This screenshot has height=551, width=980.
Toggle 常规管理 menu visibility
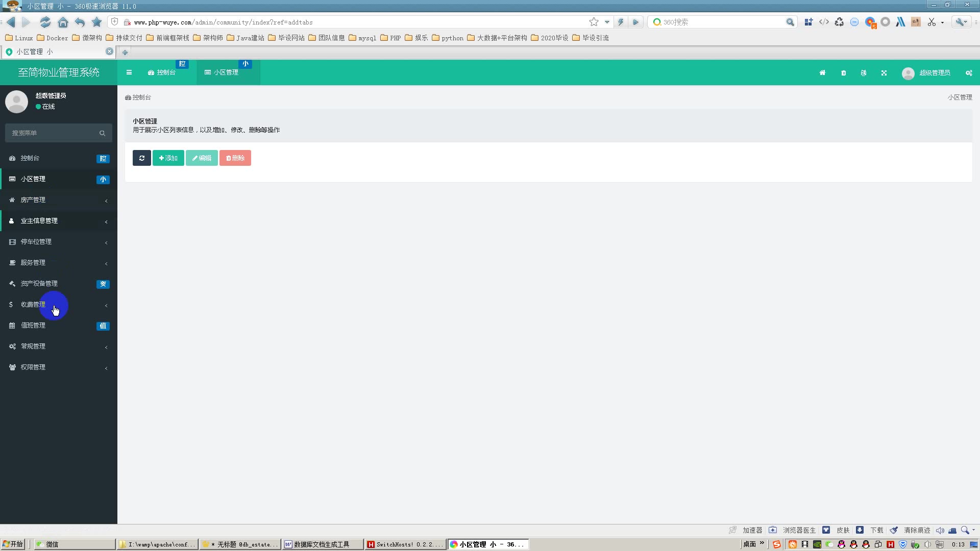58,346
